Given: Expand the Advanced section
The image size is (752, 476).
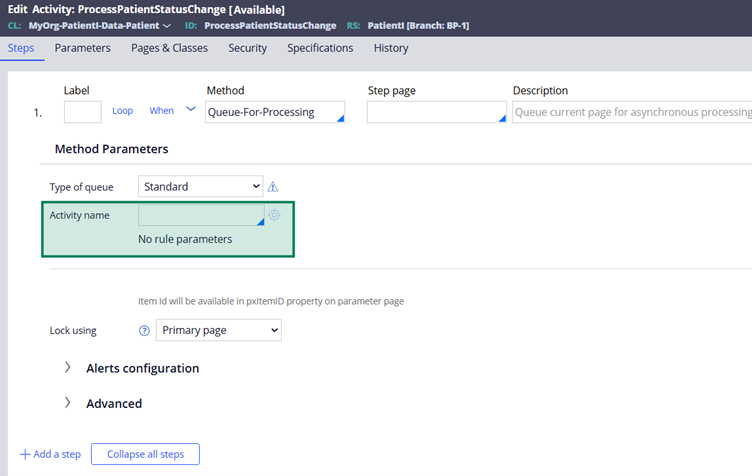Looking at the screenshot, I should pyautogui.click(x=68, y=403).
